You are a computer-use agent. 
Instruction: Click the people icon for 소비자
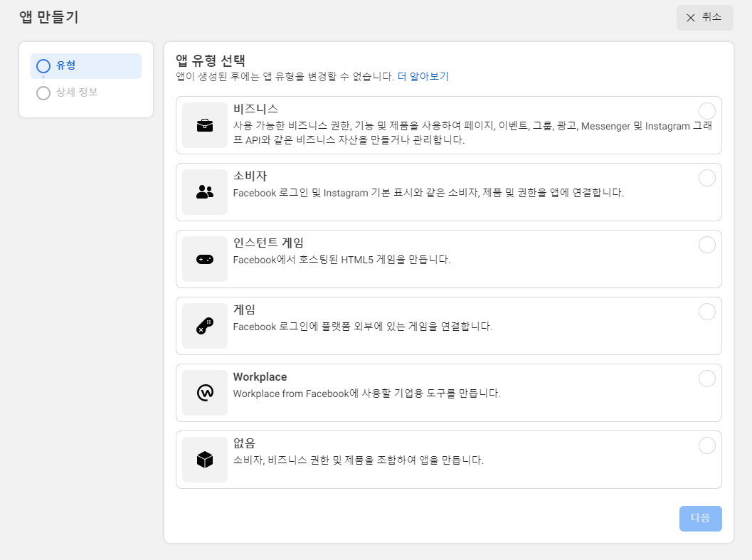click(x=205, y=192)
